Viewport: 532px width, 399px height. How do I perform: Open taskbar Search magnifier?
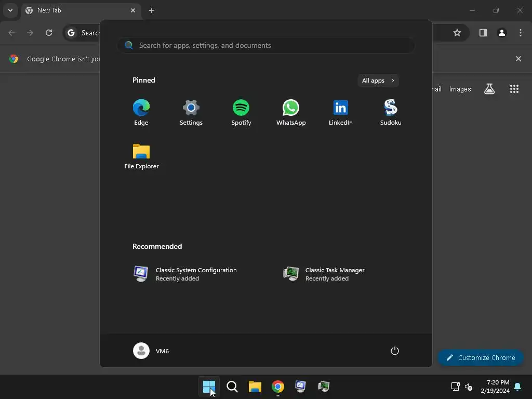pos(232,387)
